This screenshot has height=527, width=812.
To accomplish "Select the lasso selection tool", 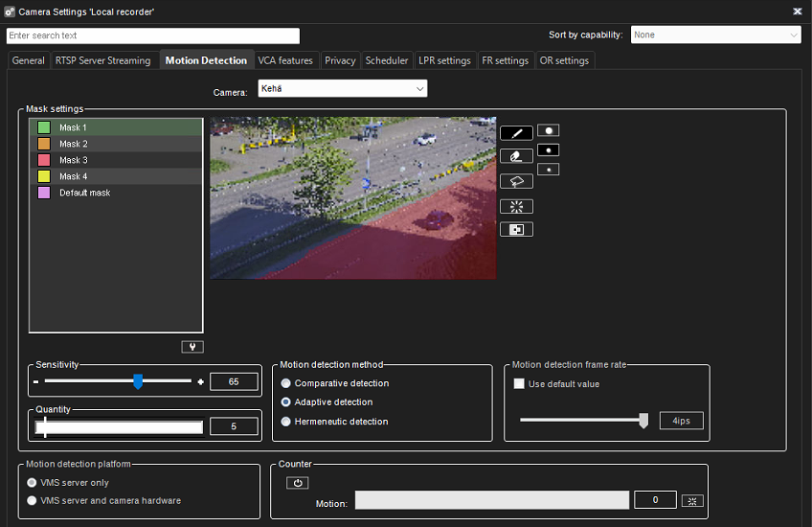I will 516,181.
